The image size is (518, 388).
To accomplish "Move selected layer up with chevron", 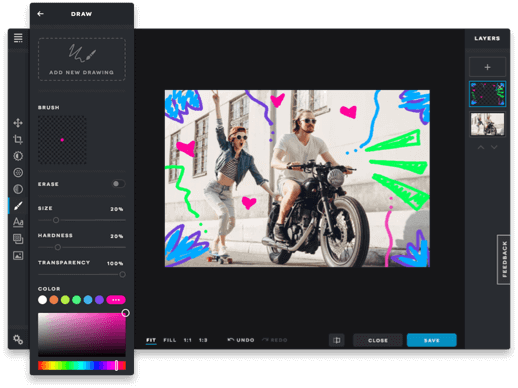I will (x=481, y=147).
